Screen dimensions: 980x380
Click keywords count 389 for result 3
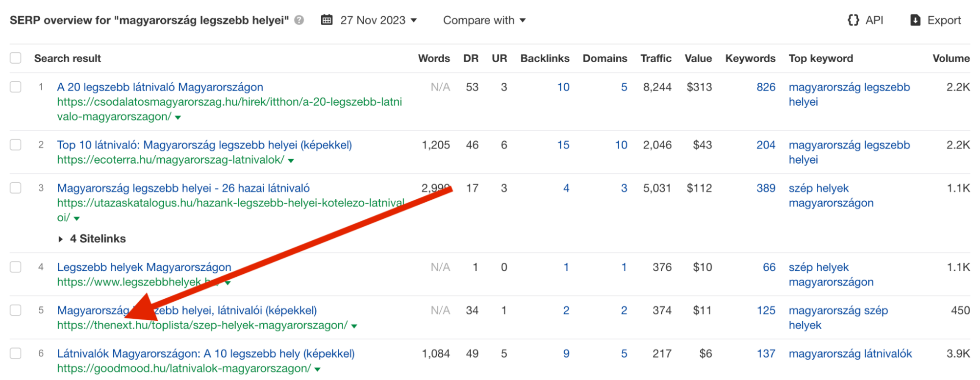pyautogui.click(x=766, y=188)
